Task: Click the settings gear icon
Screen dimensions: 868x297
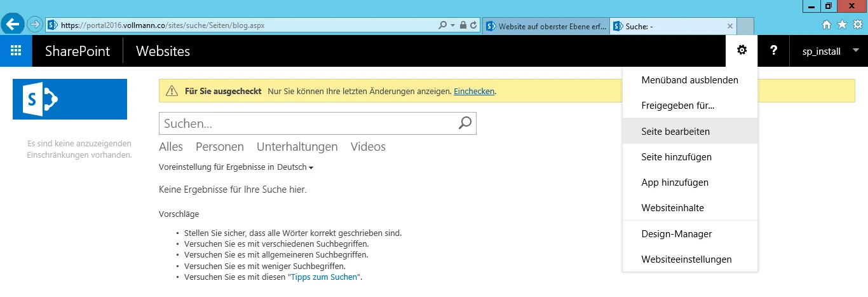Action: coord(742,51)
